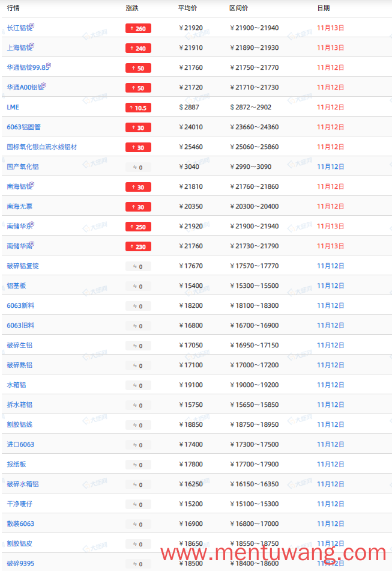The width and height of the screenshot is (392, 571).
Task: Open the 破碎熟铝 link
Action: (20, 365)
